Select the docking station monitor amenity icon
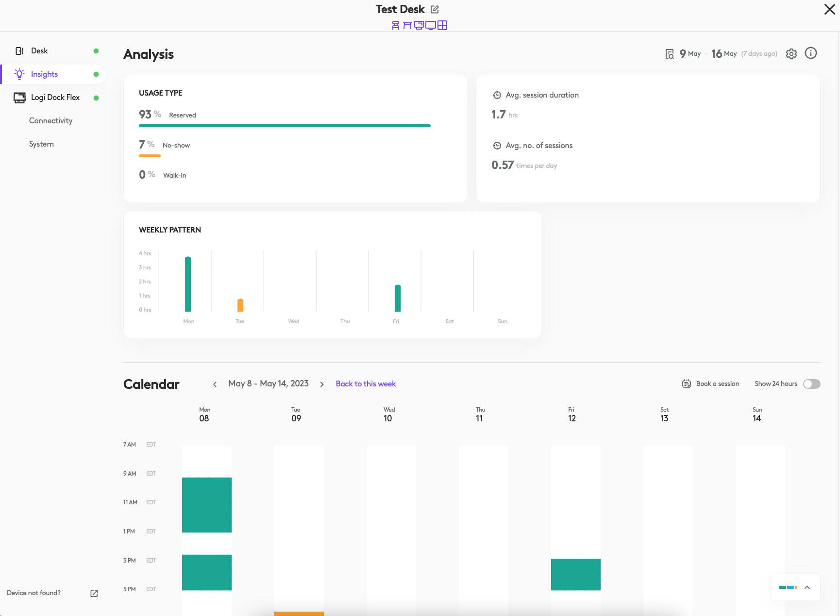Image resolution: width=840 pixels, height=616 pixels. [x=419, y=25]
